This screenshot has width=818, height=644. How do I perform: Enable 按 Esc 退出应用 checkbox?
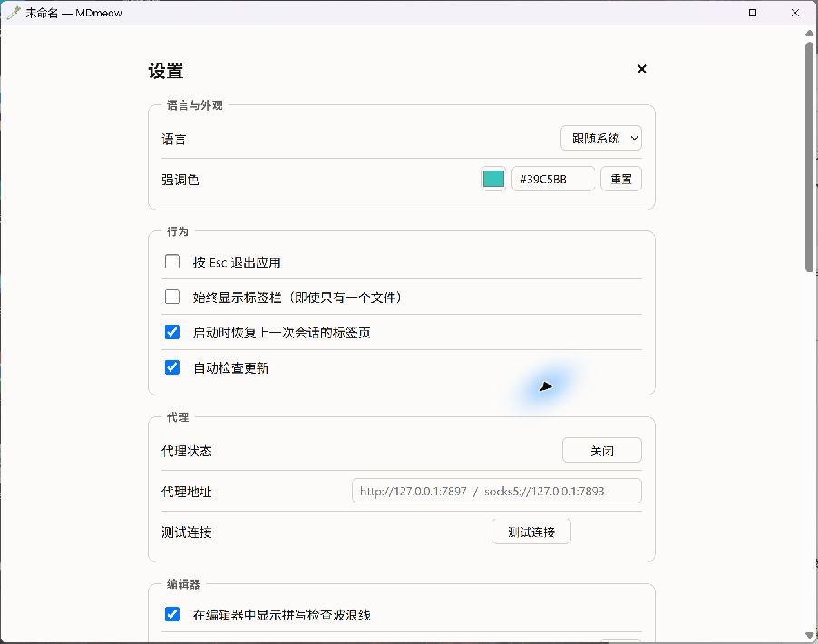point(172,261)
